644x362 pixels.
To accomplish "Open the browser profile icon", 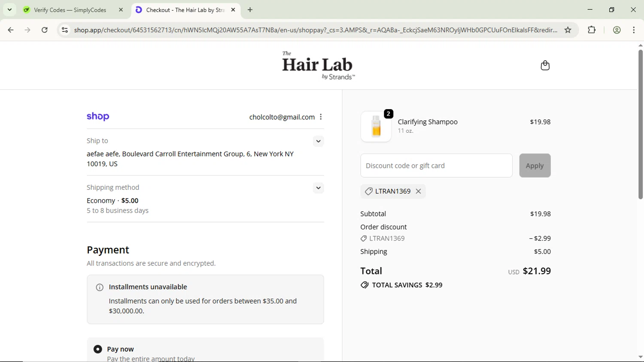I will [617, 30].
